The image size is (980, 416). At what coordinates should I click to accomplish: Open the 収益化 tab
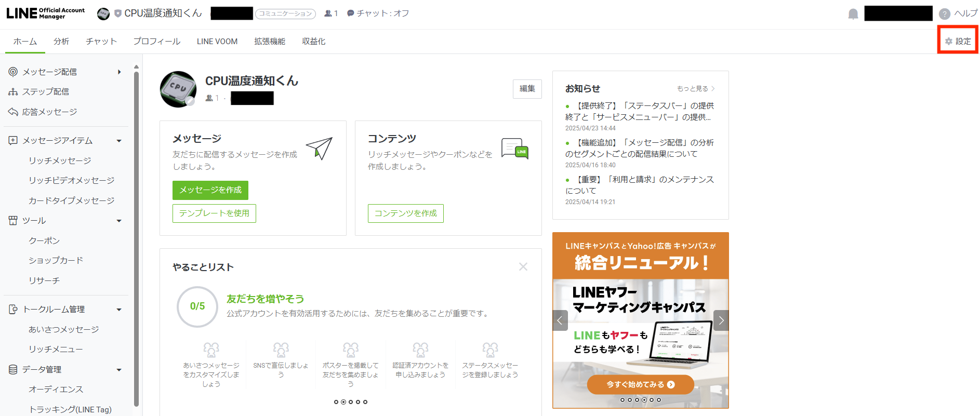click(x=314, y=42)
